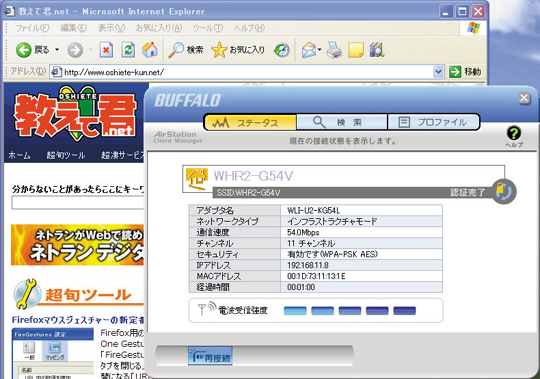Click the house icon beside WHR2-G54V

(197, 179)
